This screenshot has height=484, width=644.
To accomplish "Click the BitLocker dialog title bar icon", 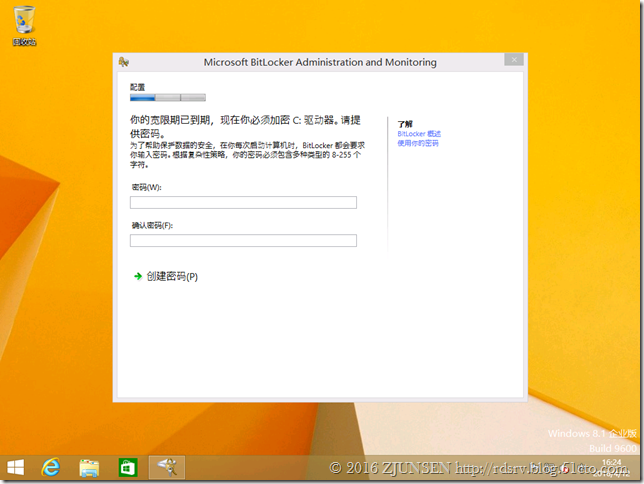I will (124, 62).
